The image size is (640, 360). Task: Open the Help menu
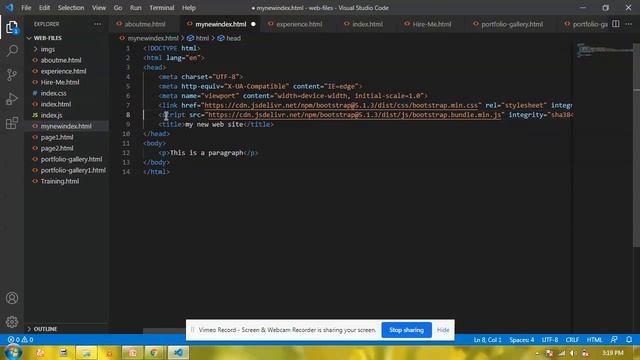(x=189, y=8)
